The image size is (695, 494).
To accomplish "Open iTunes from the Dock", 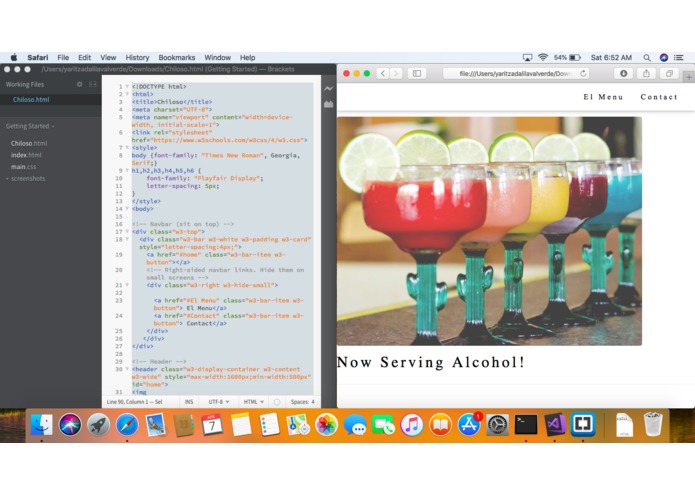I will (x=412, y=424).
